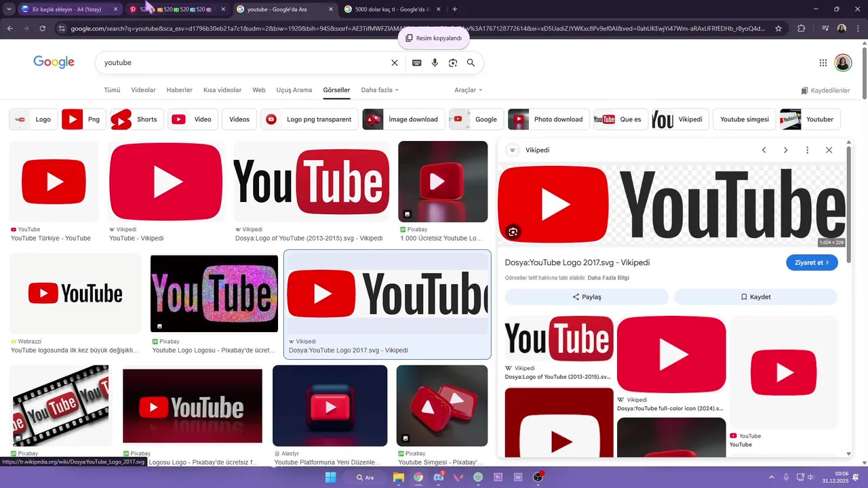Screen dimensions: 868x488
Task: Search inside the preview image with Lens
Action: (513, 232)
